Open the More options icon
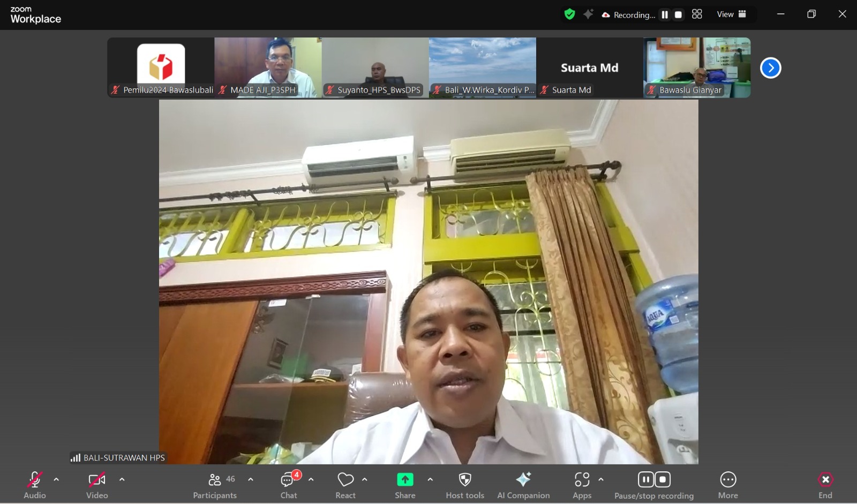Image resolution: width=857 pixels, height=504 pixels. [728, 480]
